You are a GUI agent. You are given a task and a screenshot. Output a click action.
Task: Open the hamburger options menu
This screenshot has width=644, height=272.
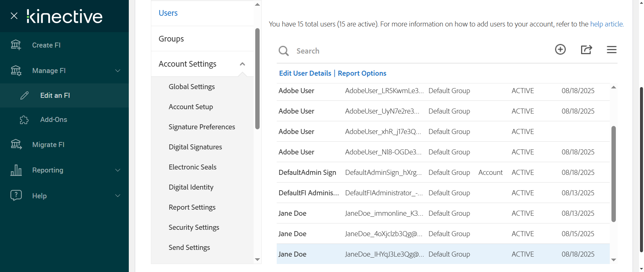click(611, 50)
